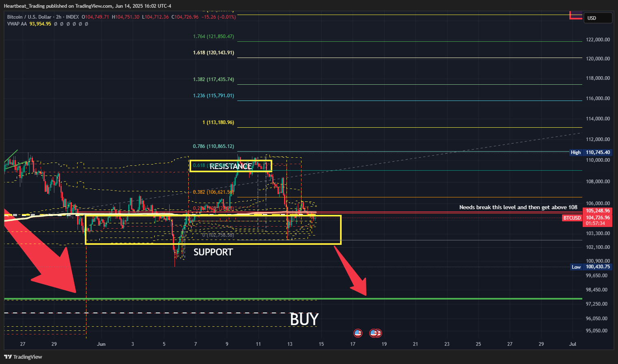Click the Jul label on the time axis
Screen dimensions: 618x364
[x=573, y=344]
